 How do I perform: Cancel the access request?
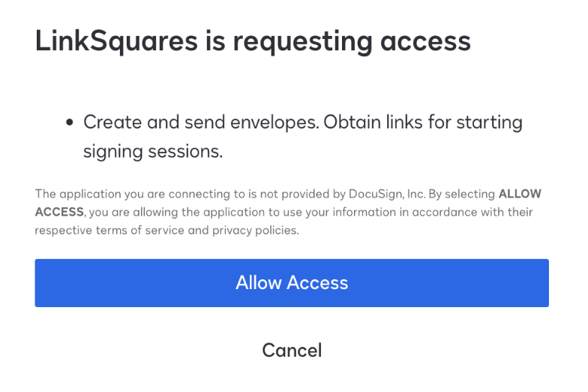coord(292,350)
